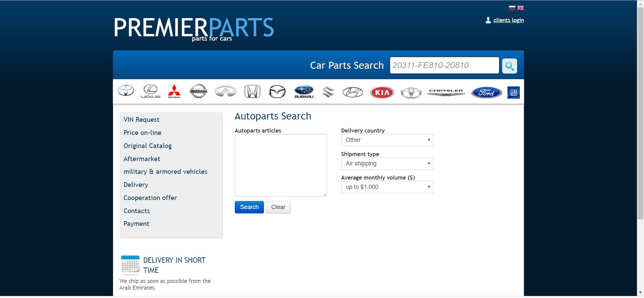Screen dimensions: 644x298
Task: Click the calendar delivery icon
Action: coord(130,265)
